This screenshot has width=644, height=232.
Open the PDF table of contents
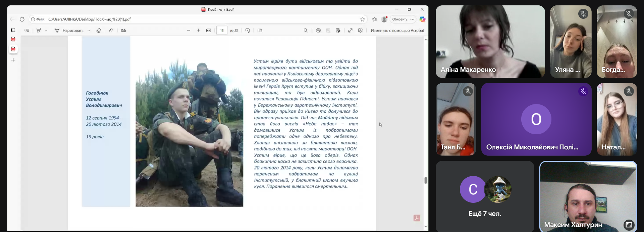click(27, 31)
